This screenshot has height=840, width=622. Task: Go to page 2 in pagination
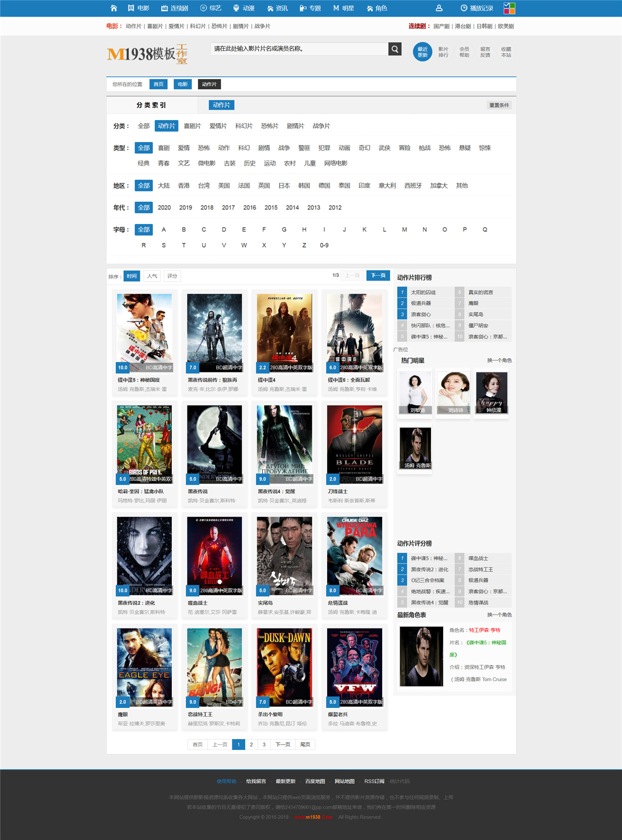251,744
